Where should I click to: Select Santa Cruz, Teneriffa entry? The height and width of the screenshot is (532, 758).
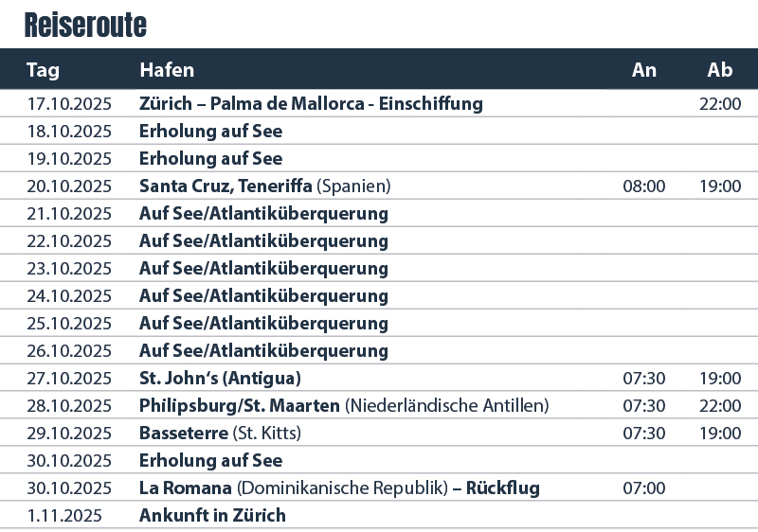265,186
